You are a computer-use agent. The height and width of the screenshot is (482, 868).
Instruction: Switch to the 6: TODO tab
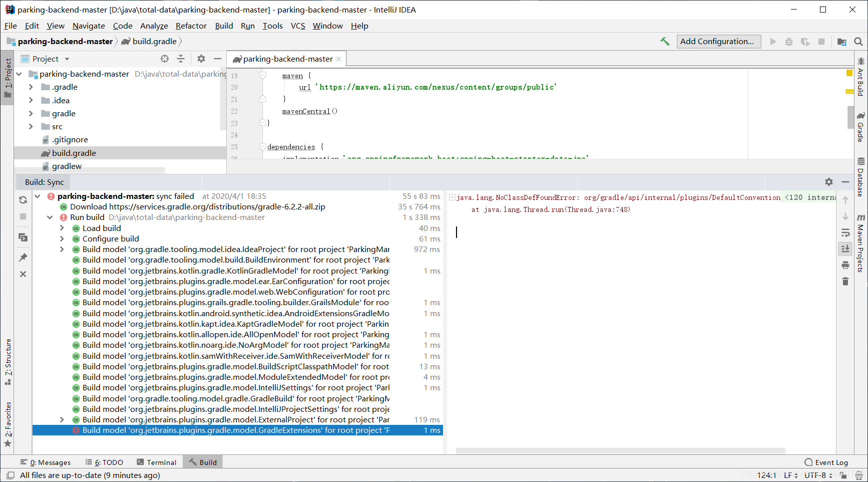tap(104, 462)
